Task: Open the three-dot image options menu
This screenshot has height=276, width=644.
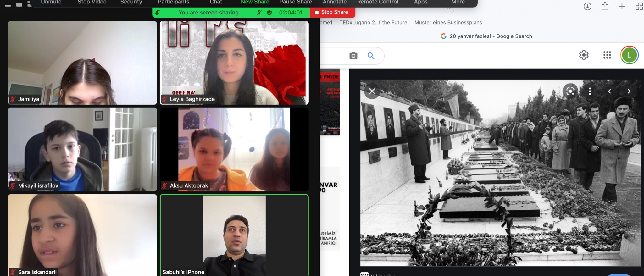Action: pos(590,91)
